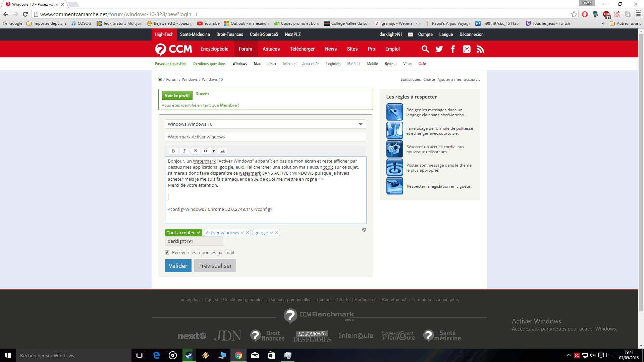
Task: Expand the hidden bookmarks overflow chevron
Action: point(603,23)
